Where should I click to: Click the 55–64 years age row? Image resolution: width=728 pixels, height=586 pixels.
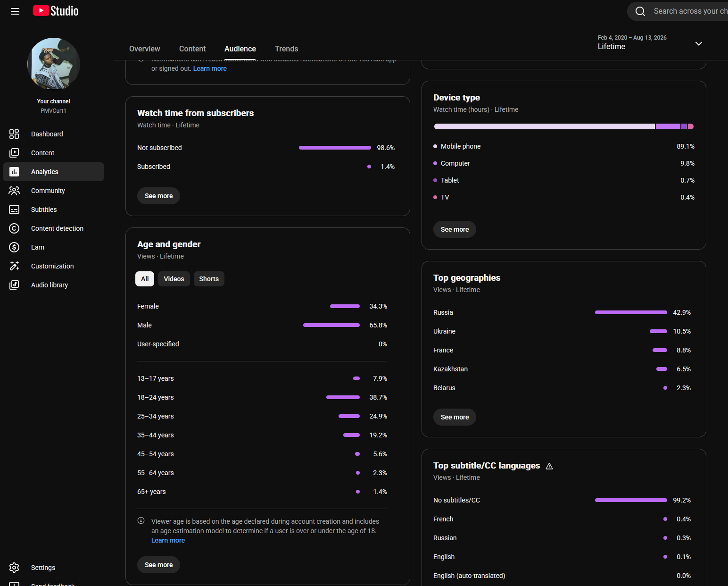click(x=262, y=473)
